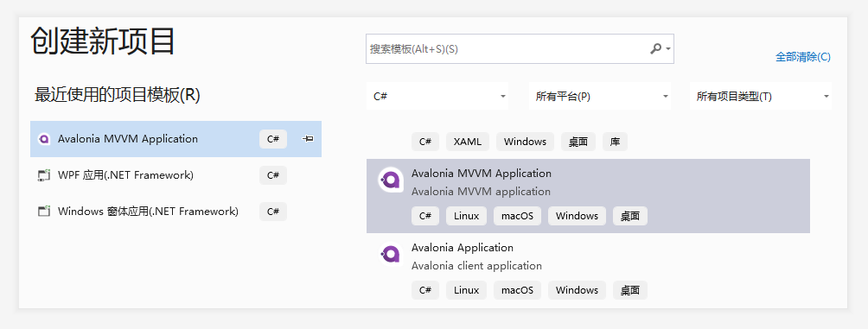The height and width of the screenshot is (329, 868).
Task: Click Avalonia icon in recent templates list
Action: click(x=44, y=139)
